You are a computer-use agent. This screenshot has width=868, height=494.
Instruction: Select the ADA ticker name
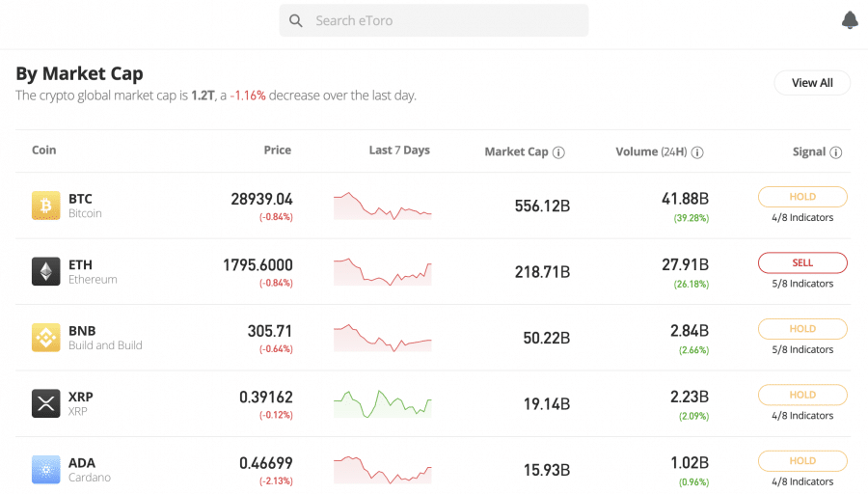tap(82, 462)
